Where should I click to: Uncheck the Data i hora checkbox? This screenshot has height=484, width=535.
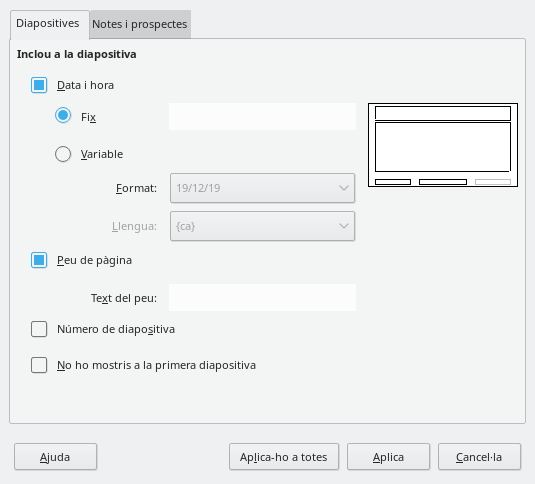click(39, 85)
